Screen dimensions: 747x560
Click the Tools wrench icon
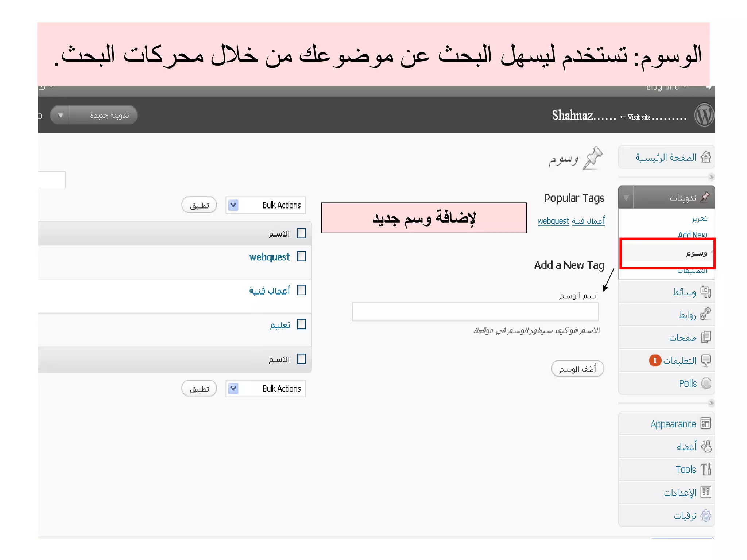click(706, 469)
